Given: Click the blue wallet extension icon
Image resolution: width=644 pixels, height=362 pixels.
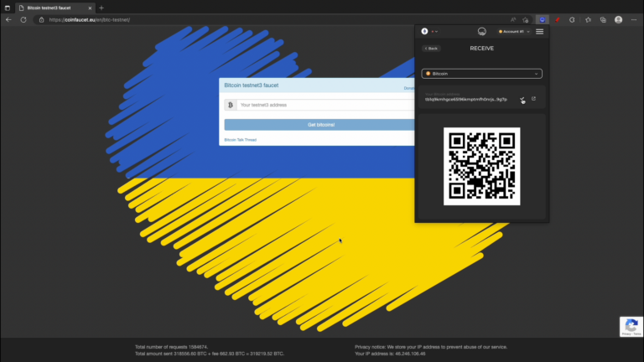Looking at the screenshot, I should pyautogui.click(x=543, y=20).
